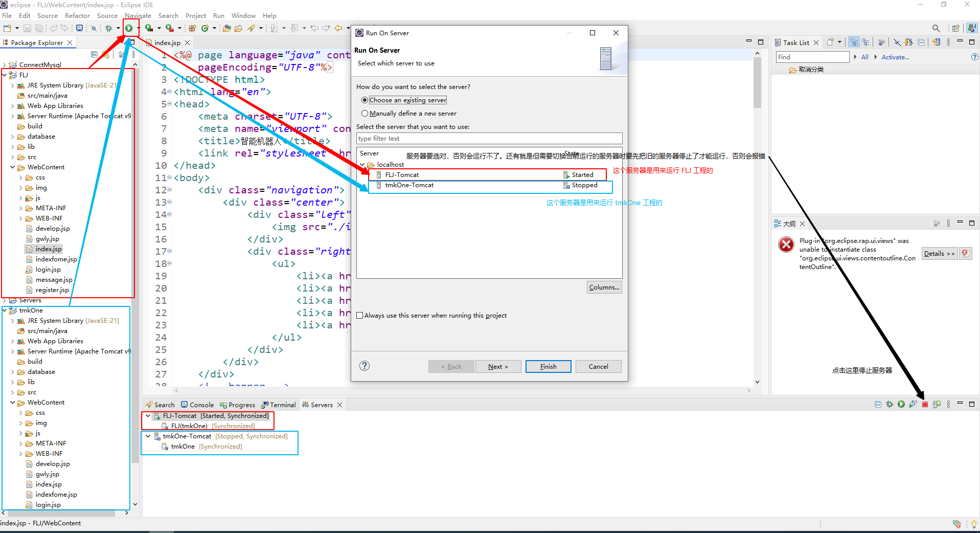Collapse the WebContent folder under FLJ
The height and width of the screenshot is (533, 980).
pyautogui.click(x=13, y=167)
